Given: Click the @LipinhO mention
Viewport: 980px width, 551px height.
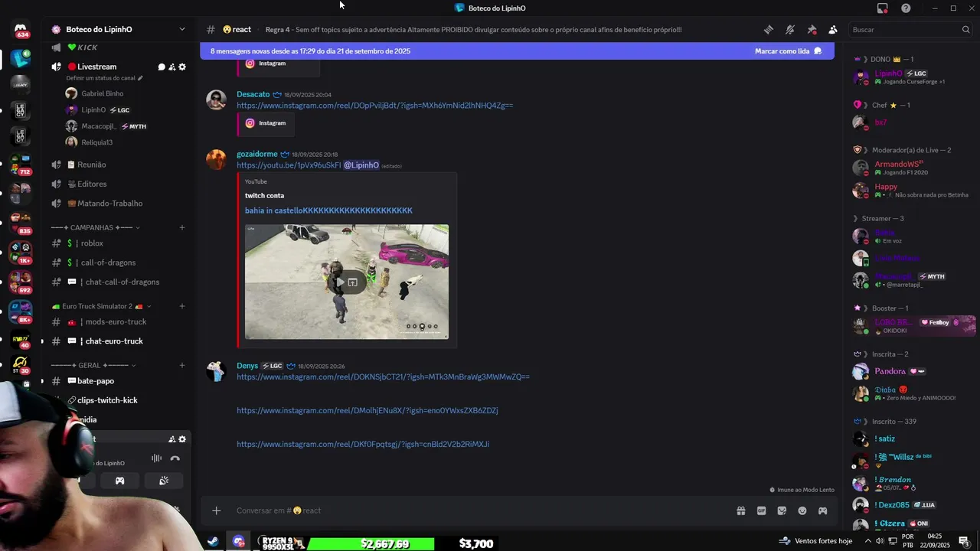Looking at the screenshot, I should (361, 165).
